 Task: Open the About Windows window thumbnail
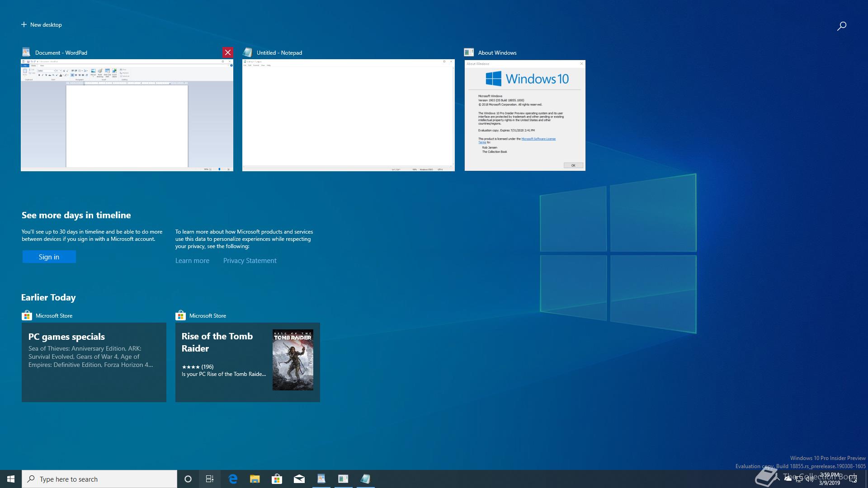click(525, 115)
